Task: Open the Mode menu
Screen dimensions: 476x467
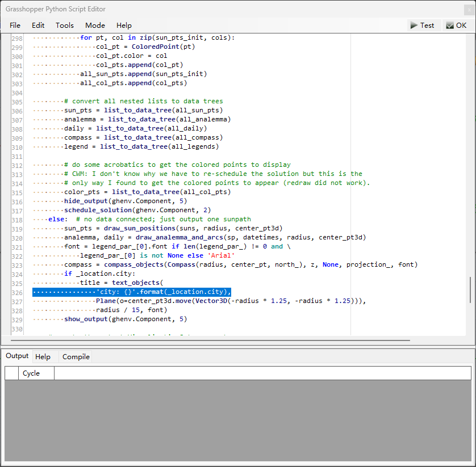Action: [x=95, y=26]
